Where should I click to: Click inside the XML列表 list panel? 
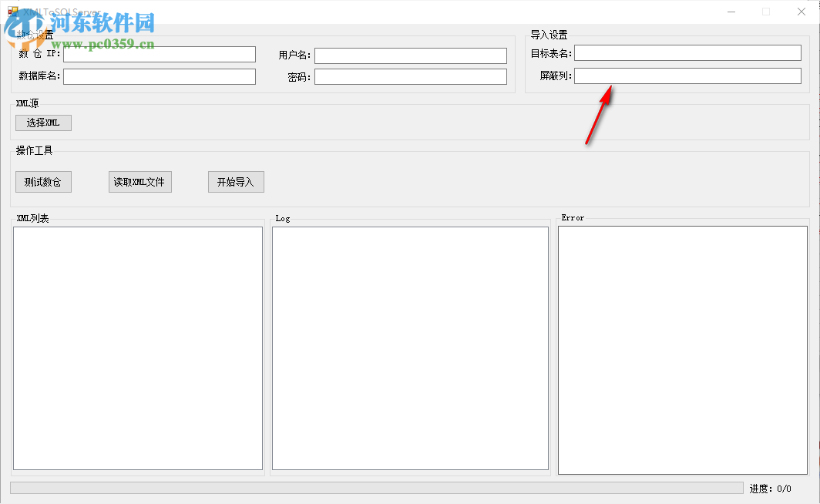tap(137, 347)
